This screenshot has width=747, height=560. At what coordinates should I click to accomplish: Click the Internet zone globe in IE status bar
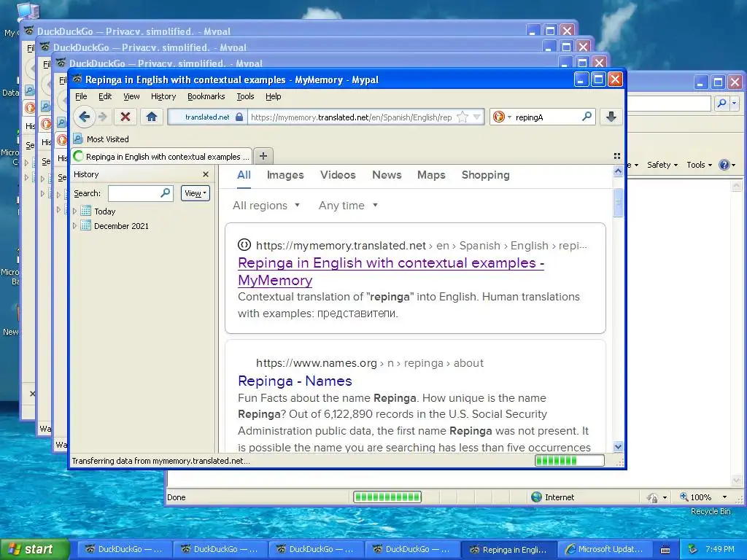click(x=536, y=497)
